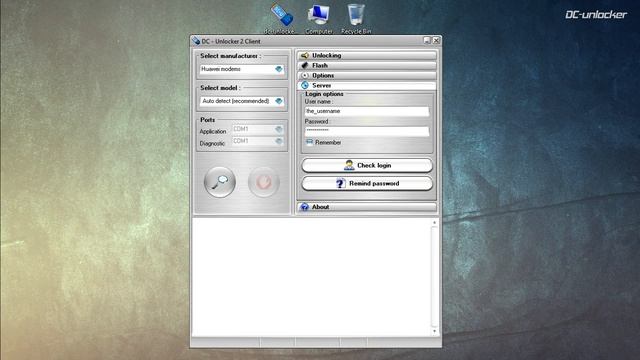Click inside the empty log output area
Viewport: 640px width, 360px height.
312,277
